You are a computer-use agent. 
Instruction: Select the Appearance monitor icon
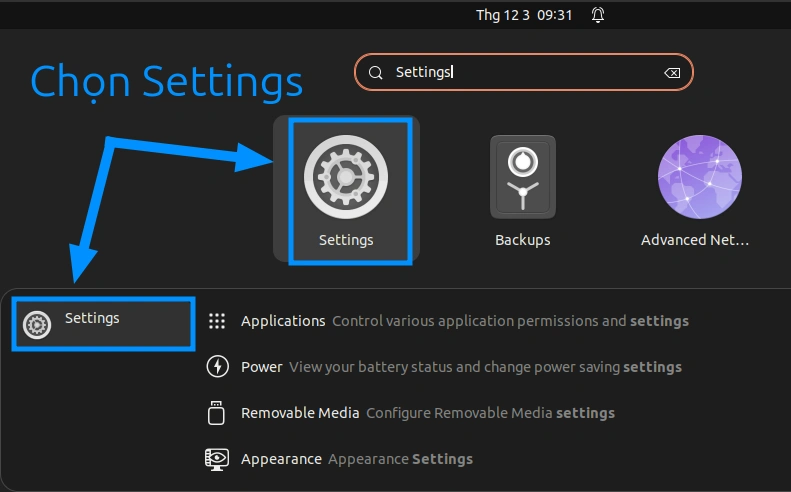(216, 459)
